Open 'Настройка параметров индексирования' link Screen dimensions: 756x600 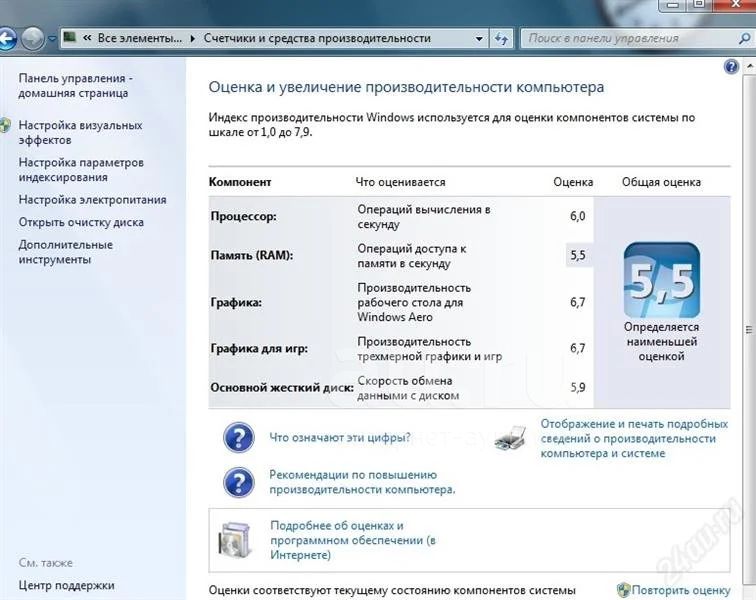click(x=81, y=169)
